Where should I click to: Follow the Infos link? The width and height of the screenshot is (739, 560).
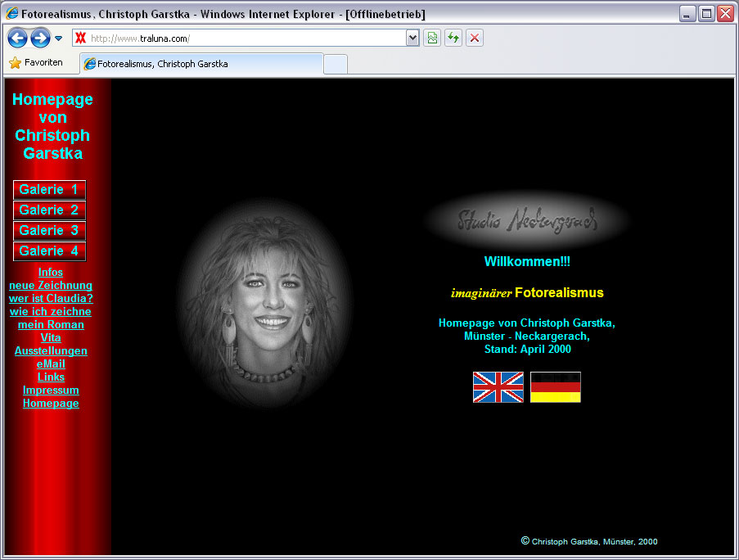coord(51,273)
